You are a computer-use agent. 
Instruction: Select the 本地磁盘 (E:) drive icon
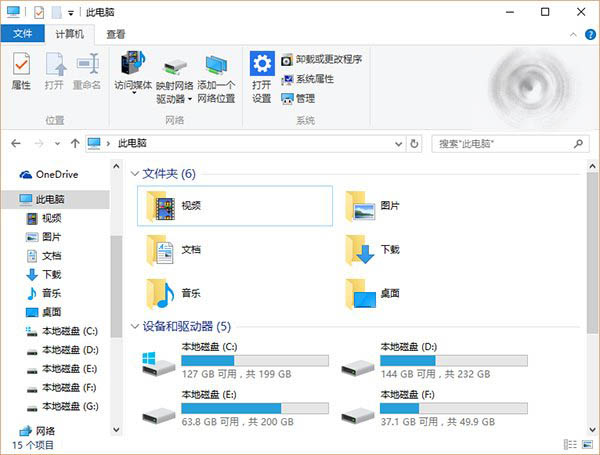tap(158, 416)
